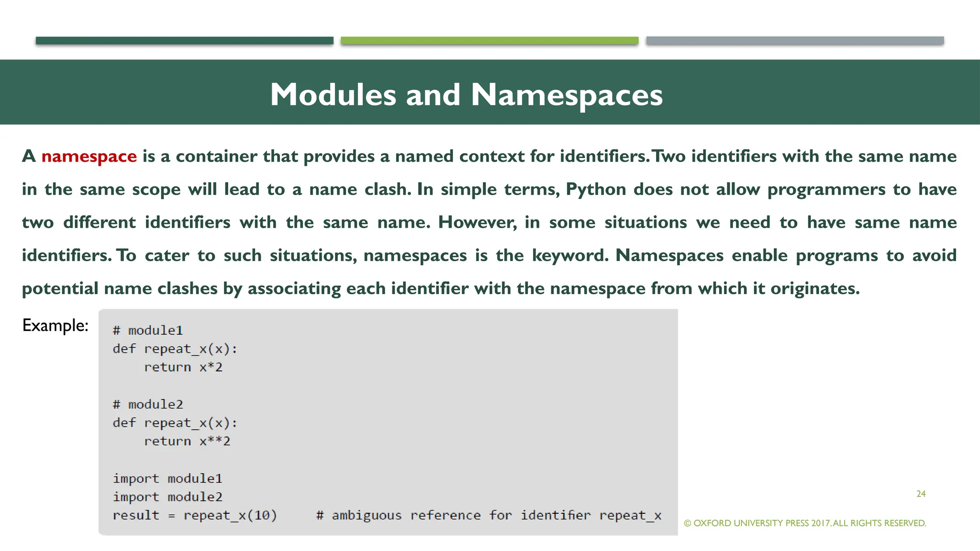Image resolution: width=980 pixels, height=551 pixels.
Task: Click the 'import module1' statement
Action: click(x=167, y=478)
